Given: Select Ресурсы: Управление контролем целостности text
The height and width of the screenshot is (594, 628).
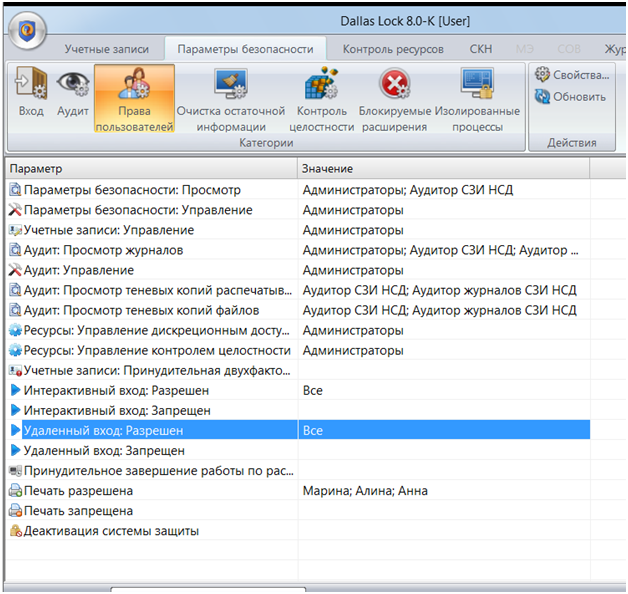Looking at the screenshot, I should (x=157, y=350).
